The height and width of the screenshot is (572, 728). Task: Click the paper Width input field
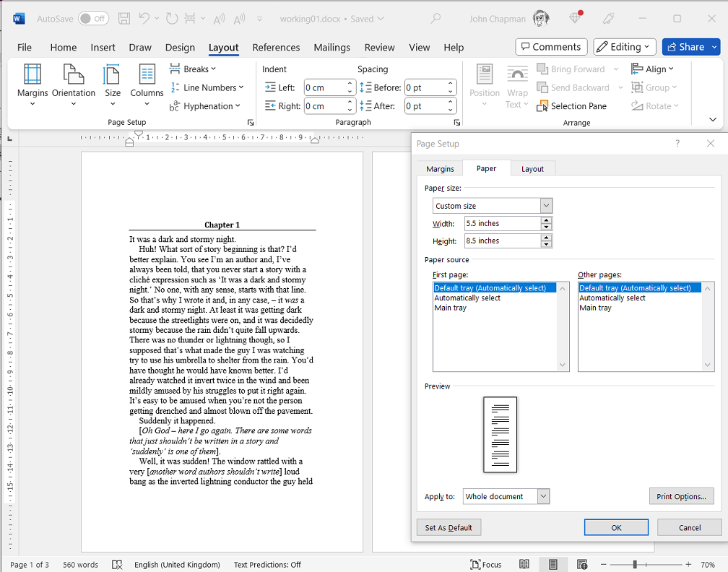click(x=501, y=223)
